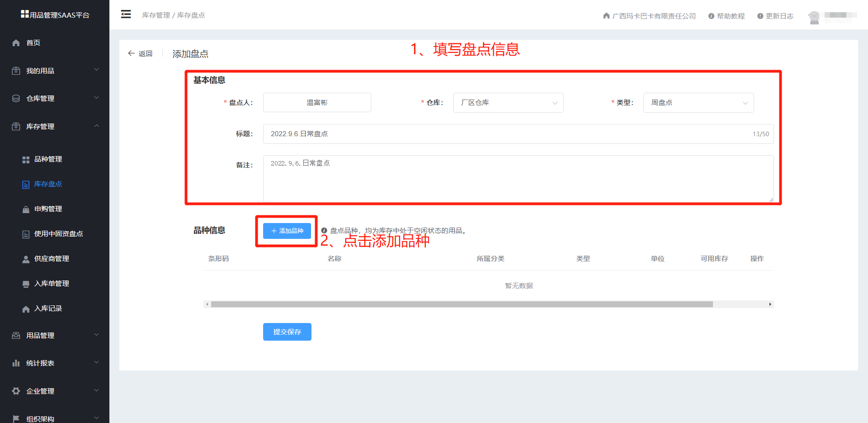Click the 企业管理 gear icon

pyautogui.click(x=16, y=391)
